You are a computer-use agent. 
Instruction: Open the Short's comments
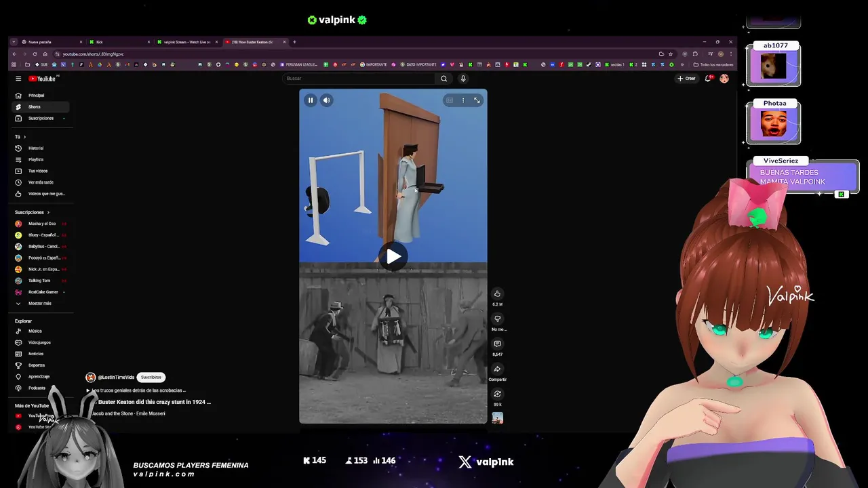pyautogui.click(x=497, y=344)
